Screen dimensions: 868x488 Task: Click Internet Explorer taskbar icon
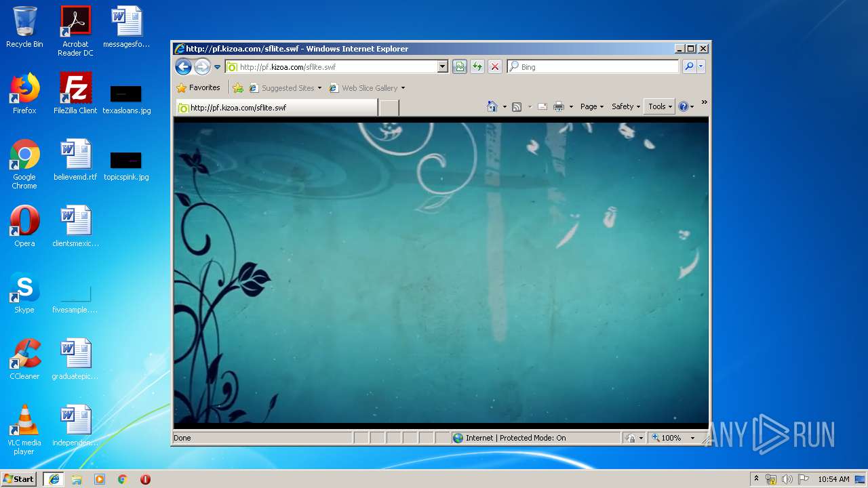[54, 479]
